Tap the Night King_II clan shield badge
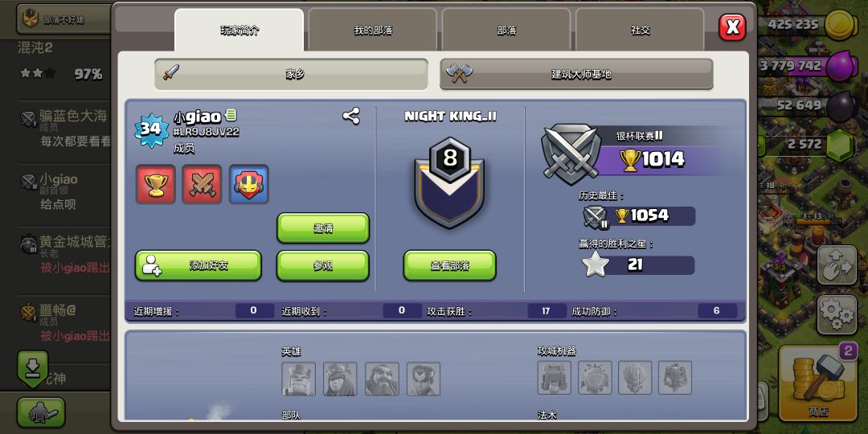 [x=449, y=182]
